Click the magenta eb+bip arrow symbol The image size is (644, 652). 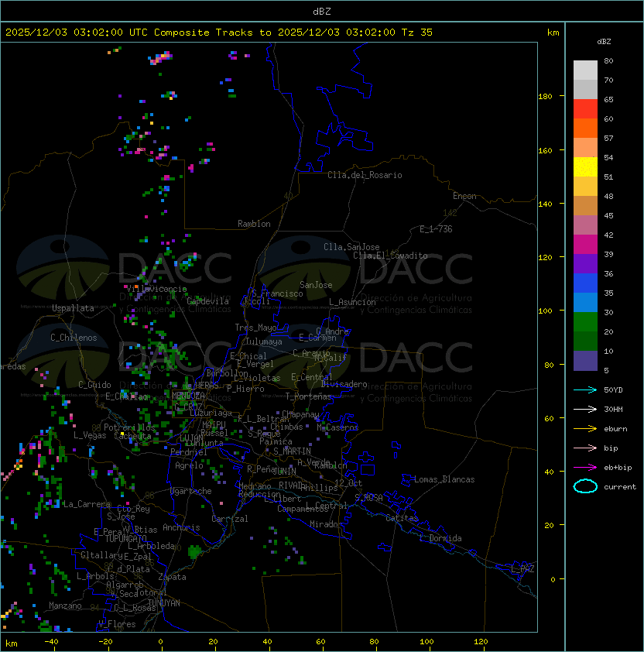pyautogui.click(x=585, y=467)
